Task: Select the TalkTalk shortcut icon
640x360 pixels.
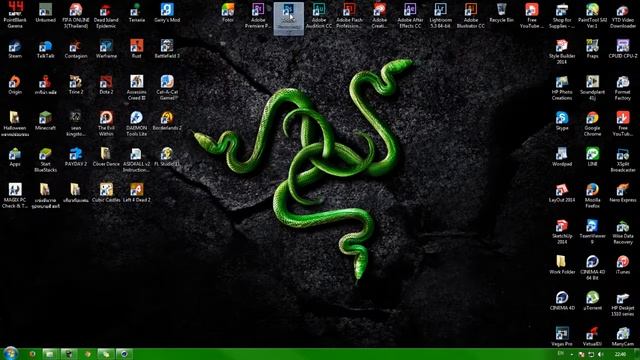Action: pos(45,49)
